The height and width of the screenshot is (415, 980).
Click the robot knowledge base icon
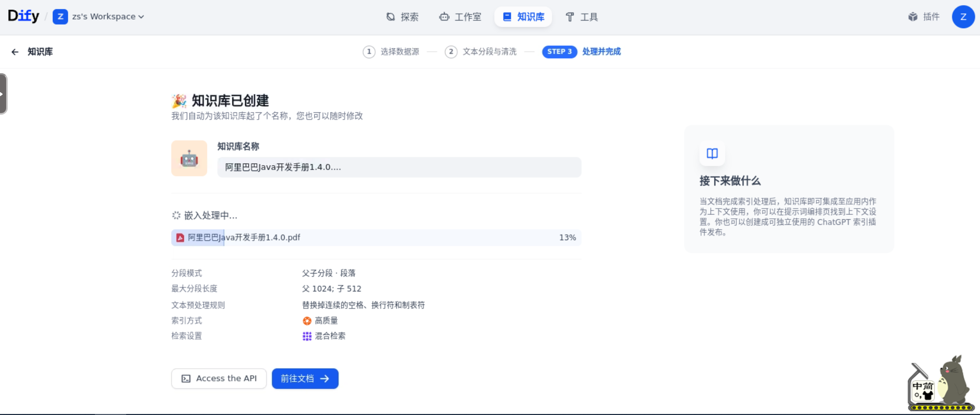click(189, 158)
